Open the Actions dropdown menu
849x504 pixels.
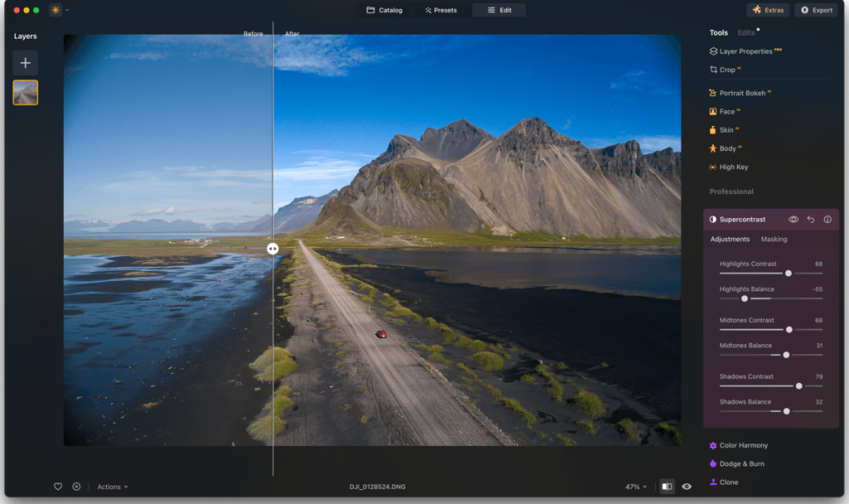point(113,487)
